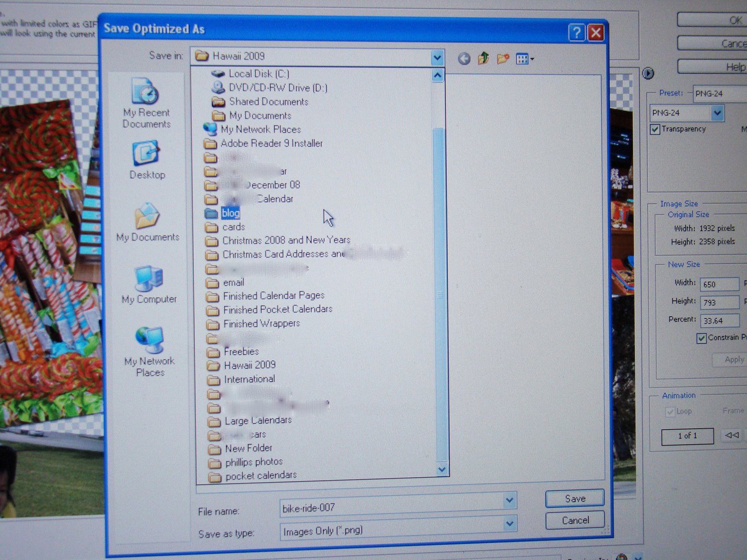
Task: Open My Recent Documents shortcut
Action: tap(147, 103)
